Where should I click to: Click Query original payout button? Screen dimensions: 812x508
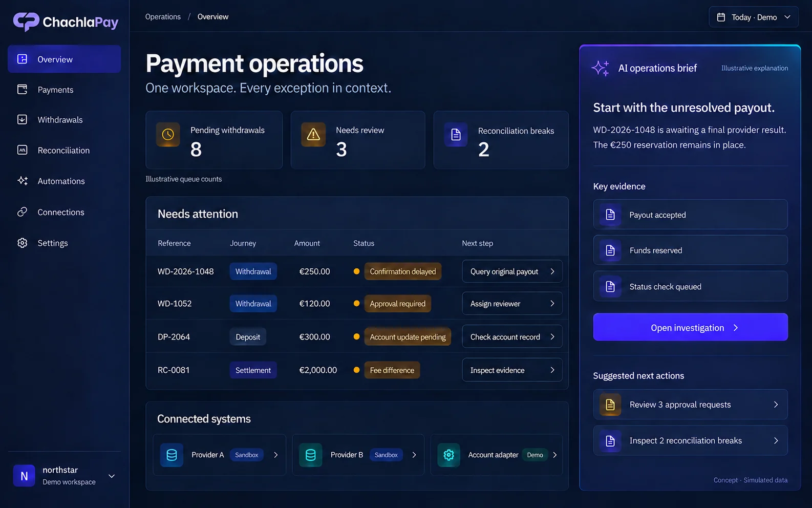(512, 271)
